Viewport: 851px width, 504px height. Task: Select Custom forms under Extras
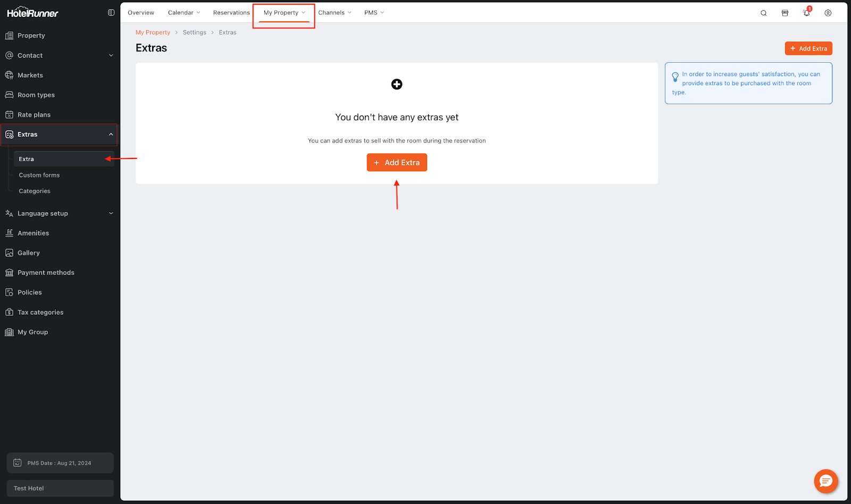[x=39, y=175]
